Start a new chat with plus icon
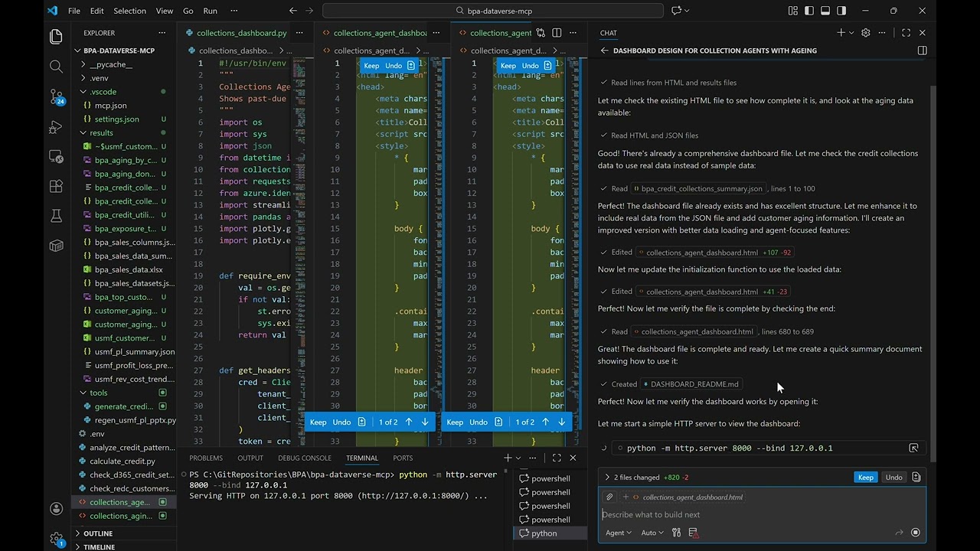980x551 pixels. click(x=841, y=33)
